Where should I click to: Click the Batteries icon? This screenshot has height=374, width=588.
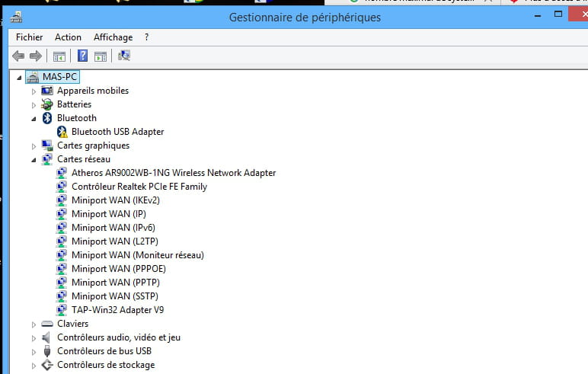[x=47, y=104]
